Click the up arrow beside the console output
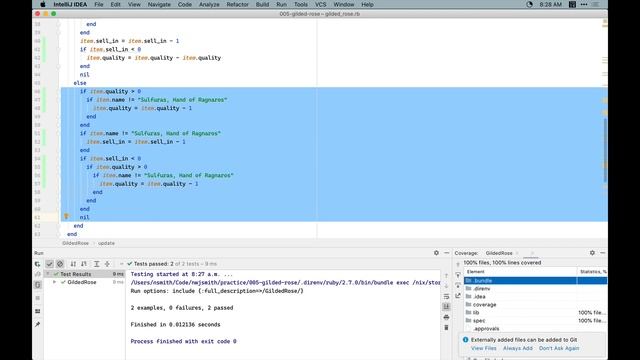Viewport: 640px width, 360px height. point(447,276)
